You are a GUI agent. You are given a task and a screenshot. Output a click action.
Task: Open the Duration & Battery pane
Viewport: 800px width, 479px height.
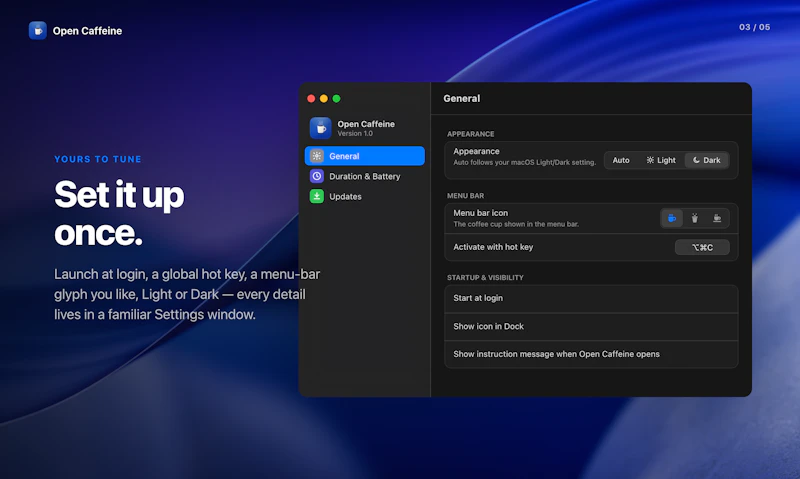[365, 176]
